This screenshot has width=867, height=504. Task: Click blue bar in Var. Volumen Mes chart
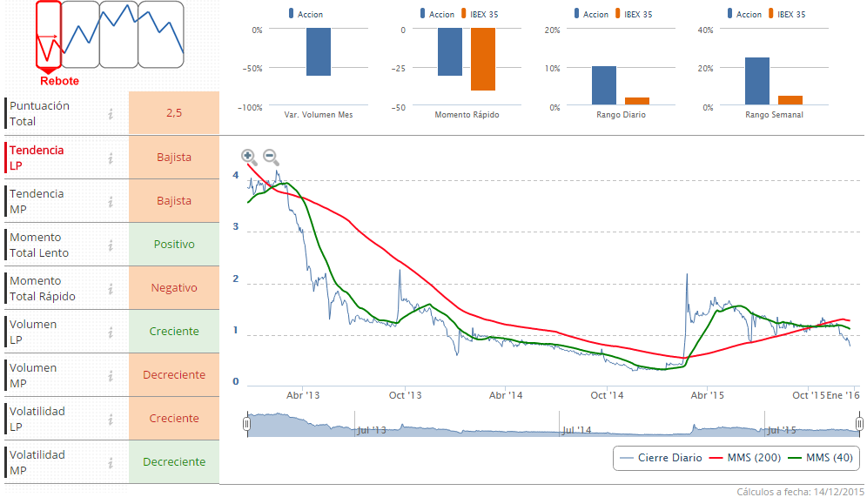(319, 52)
